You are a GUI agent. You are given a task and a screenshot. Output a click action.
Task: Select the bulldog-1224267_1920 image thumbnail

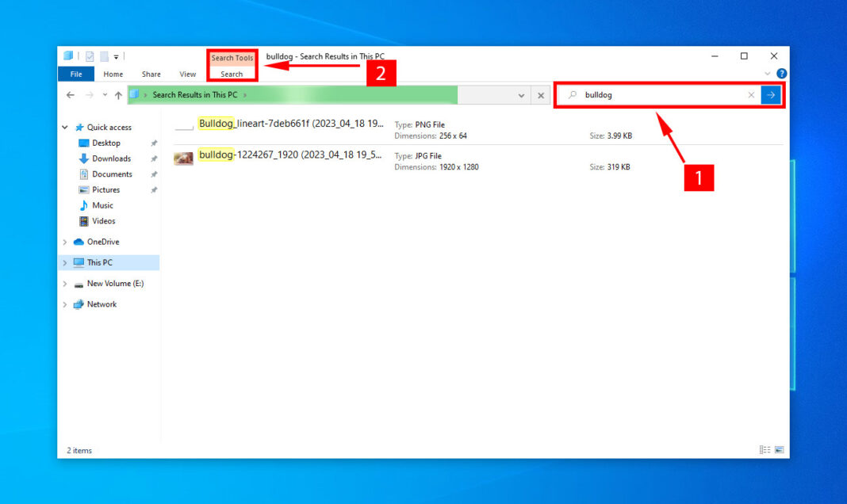(183, 158)
